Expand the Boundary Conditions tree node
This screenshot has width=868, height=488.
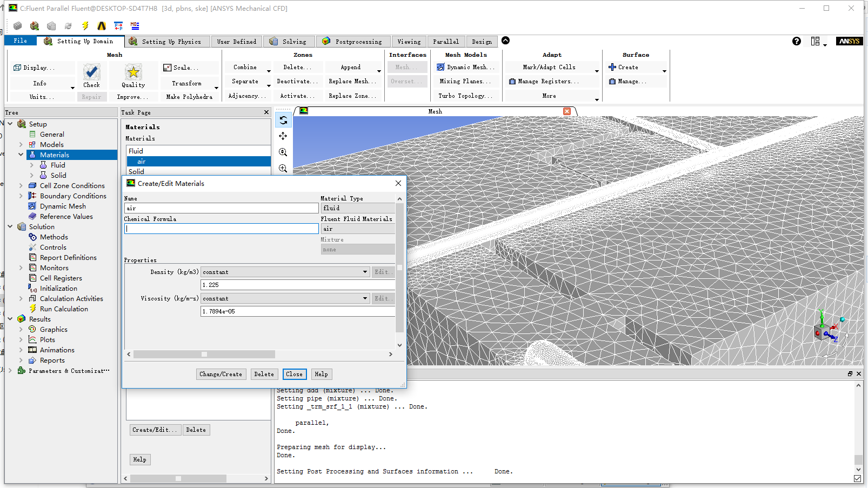[21, 196]
